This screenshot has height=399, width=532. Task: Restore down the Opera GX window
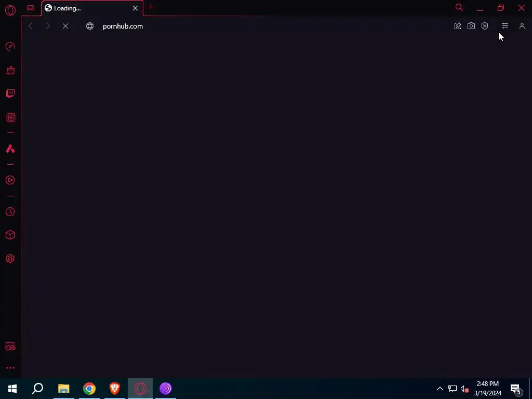pyautogui.click(x=500, y=7)
